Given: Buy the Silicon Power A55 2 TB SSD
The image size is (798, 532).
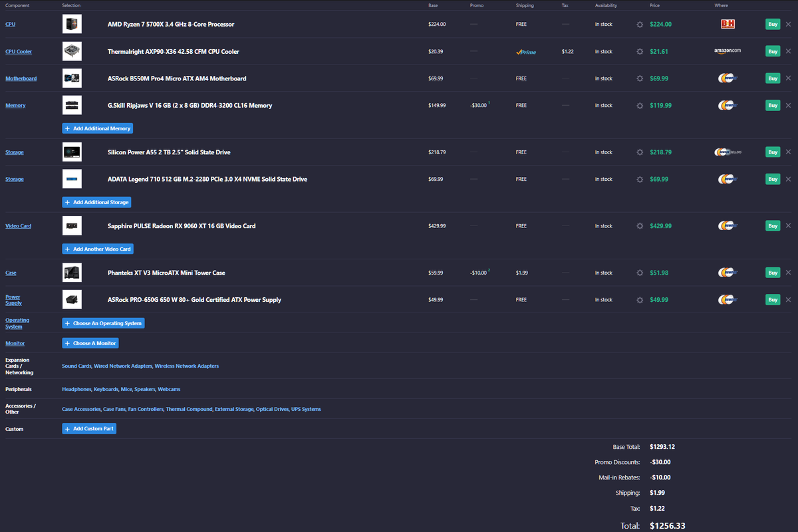Looking at the screenshot, I should [773, 152].
